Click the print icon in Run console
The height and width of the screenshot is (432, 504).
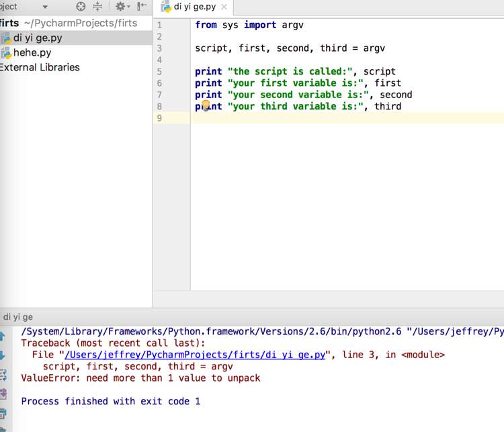click(x=3, y=414)
